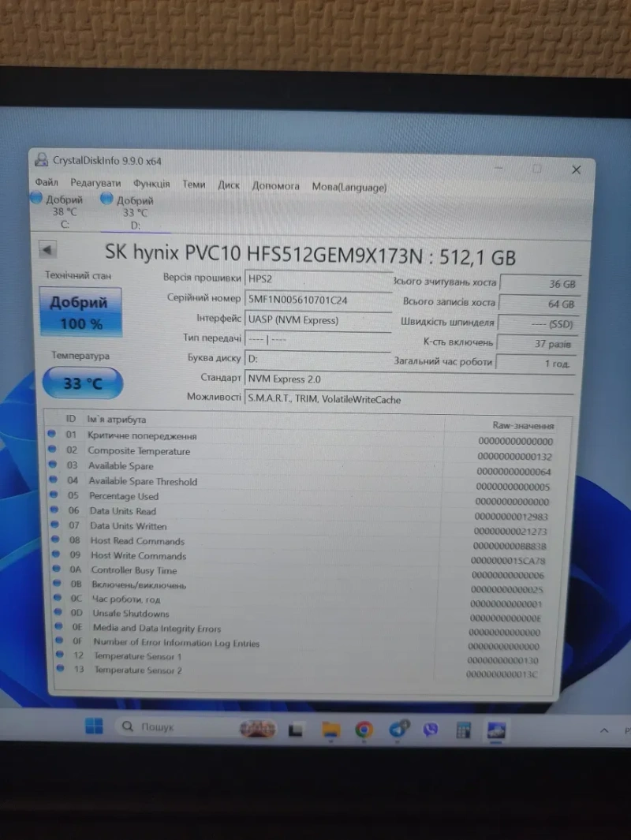Select the Включень/виключень row
The image size is (631, 840).
(x=300, y=587)
